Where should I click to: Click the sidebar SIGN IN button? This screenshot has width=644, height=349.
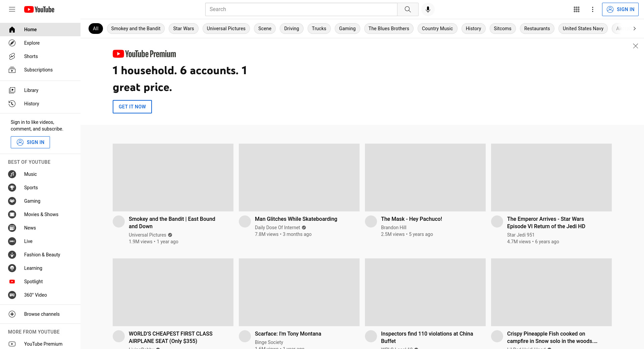(x=30, y=142)
